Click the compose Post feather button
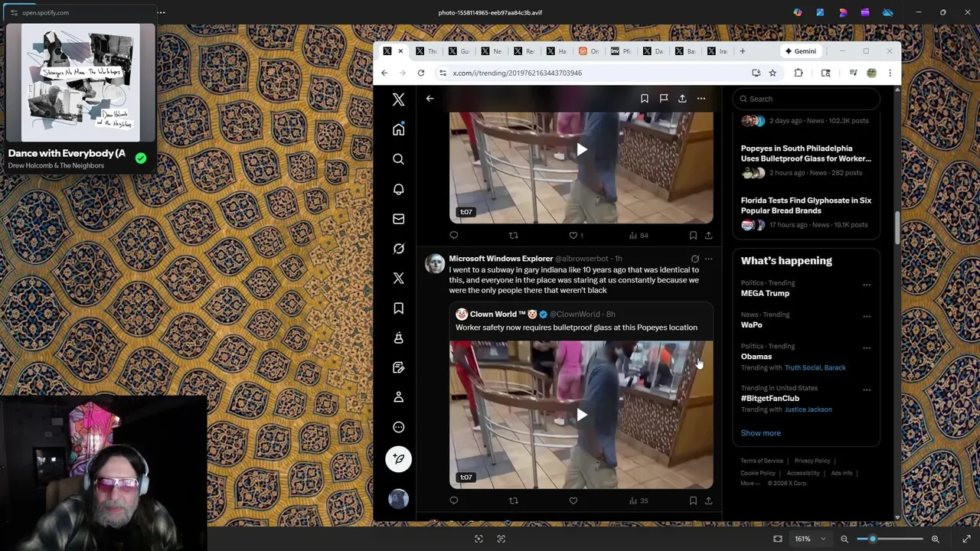Screen dimensions: 980x551 [398, 459]
